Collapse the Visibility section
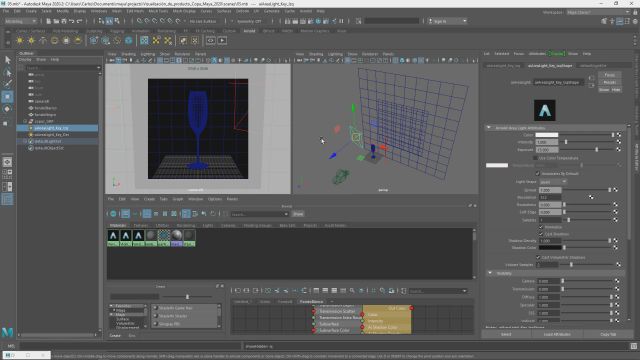Viewport: 640px width, 360px height. click(x=490, y=273)
